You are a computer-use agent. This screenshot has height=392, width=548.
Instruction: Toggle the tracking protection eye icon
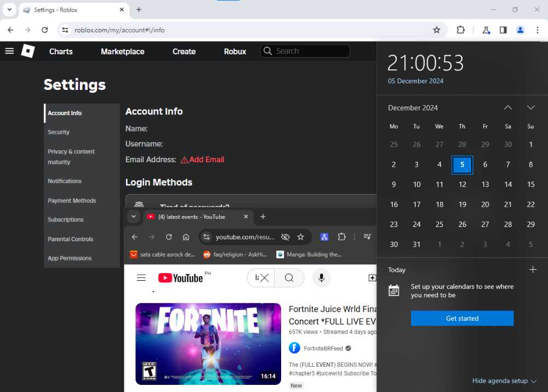tap(285, 237)
